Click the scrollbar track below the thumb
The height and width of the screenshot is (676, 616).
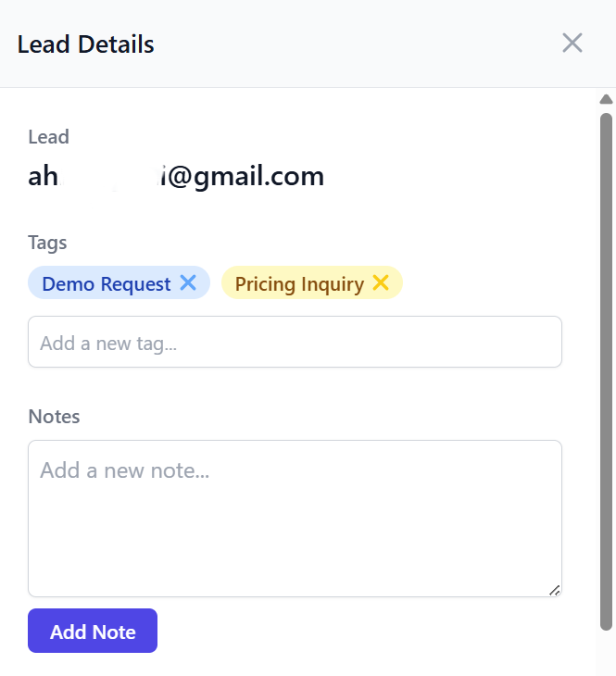coord(607,653)
